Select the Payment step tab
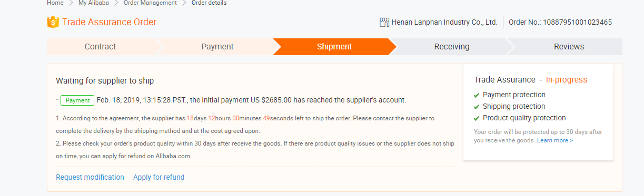 coord(217,47)
